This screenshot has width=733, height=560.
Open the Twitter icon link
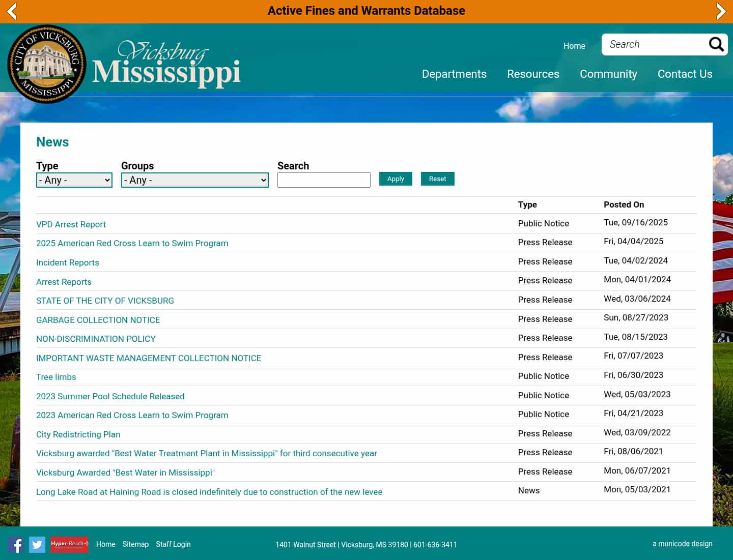coord(37,545)
